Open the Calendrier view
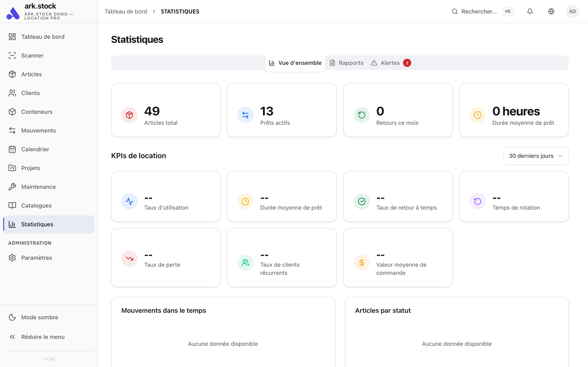 pyautogui.click(x=35, y=149)
